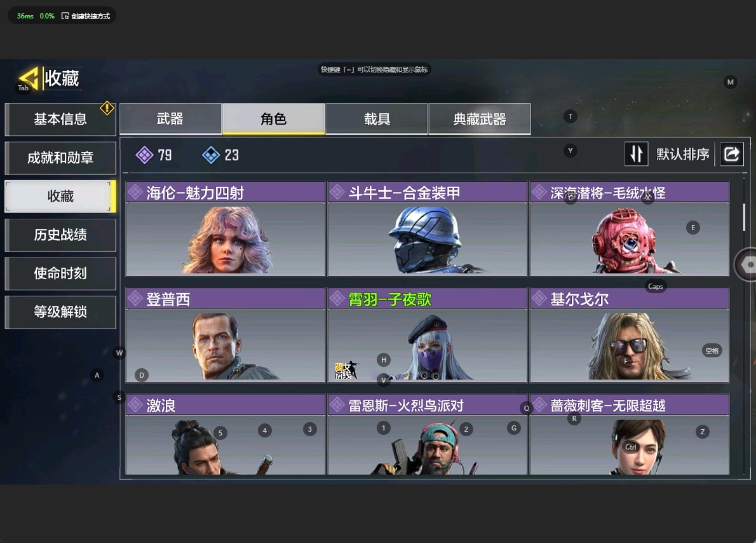Click the hexagon handle at right edge
Viewport: 756px width, 543px height.
click(746, 265)
